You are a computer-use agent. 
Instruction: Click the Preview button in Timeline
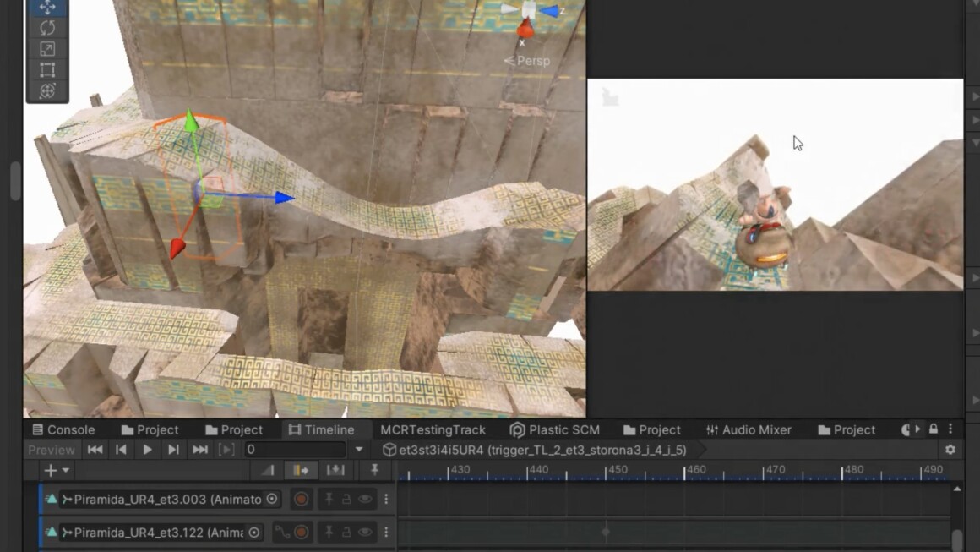pyautogui.click(x=52, y=450)
